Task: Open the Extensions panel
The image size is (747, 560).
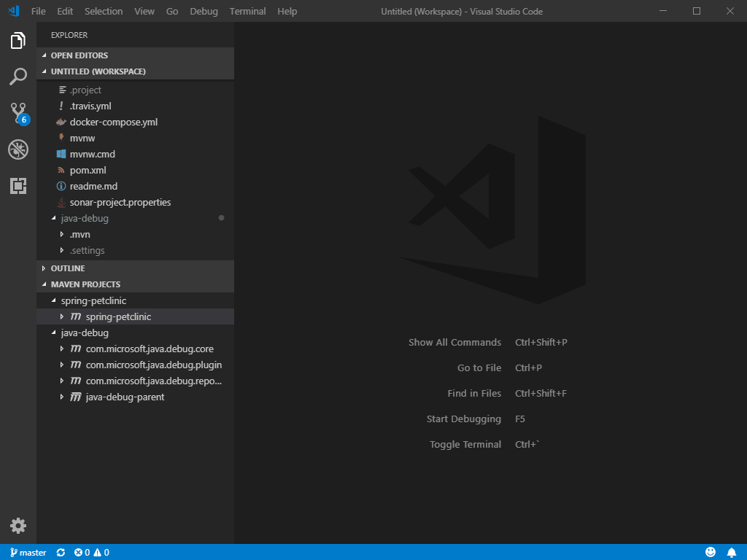Action: (x=18, y=186)
